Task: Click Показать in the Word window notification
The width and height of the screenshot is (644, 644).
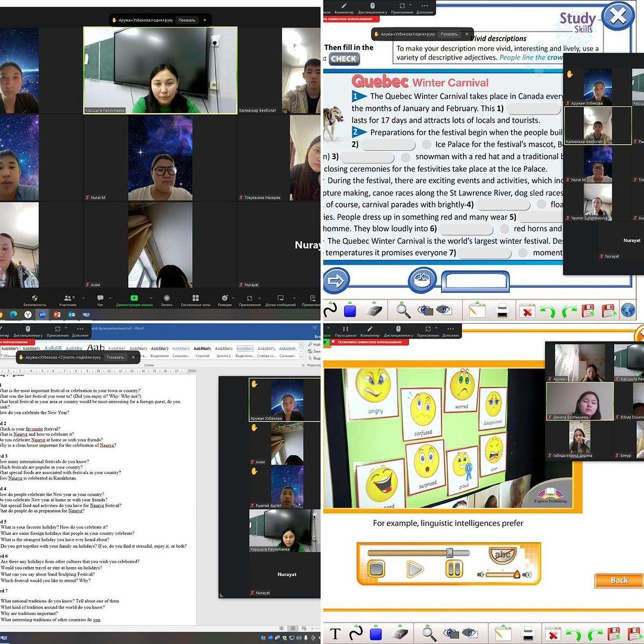Action: pos(116,357)
